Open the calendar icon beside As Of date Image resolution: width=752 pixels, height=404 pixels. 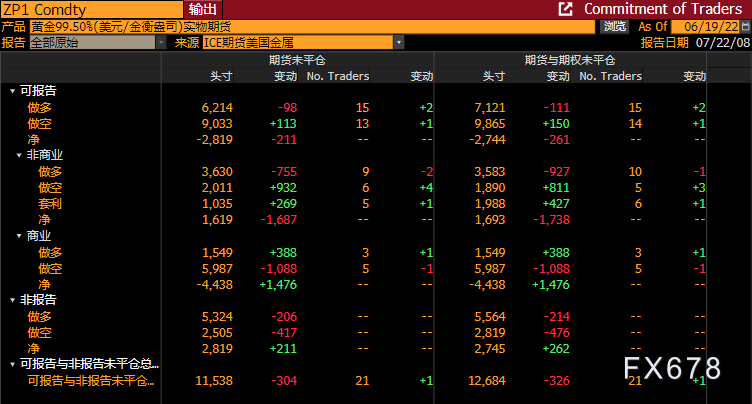pos(746,26)
